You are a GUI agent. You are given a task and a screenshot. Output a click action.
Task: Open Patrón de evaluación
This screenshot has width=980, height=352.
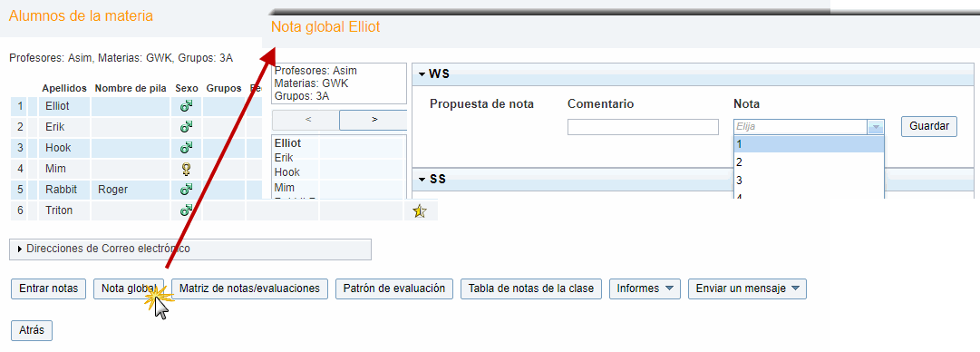393,288
